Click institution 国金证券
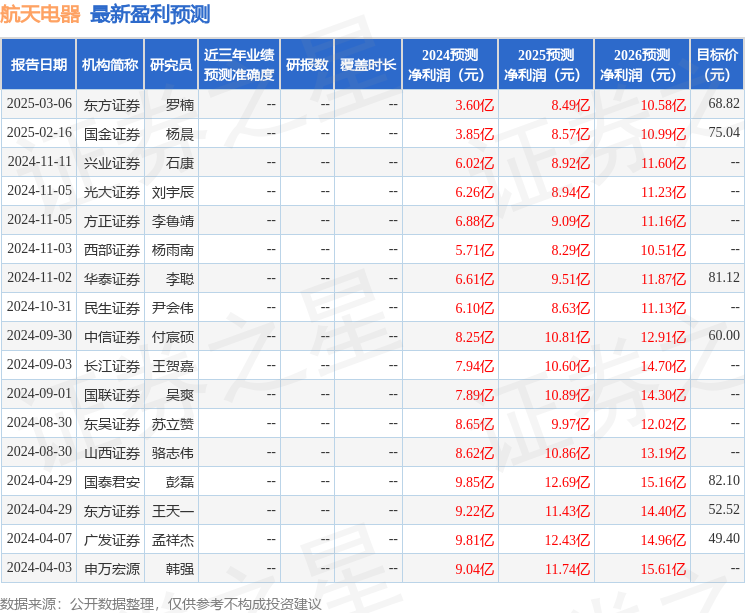The image size is (745, 613). click(112, 134)
